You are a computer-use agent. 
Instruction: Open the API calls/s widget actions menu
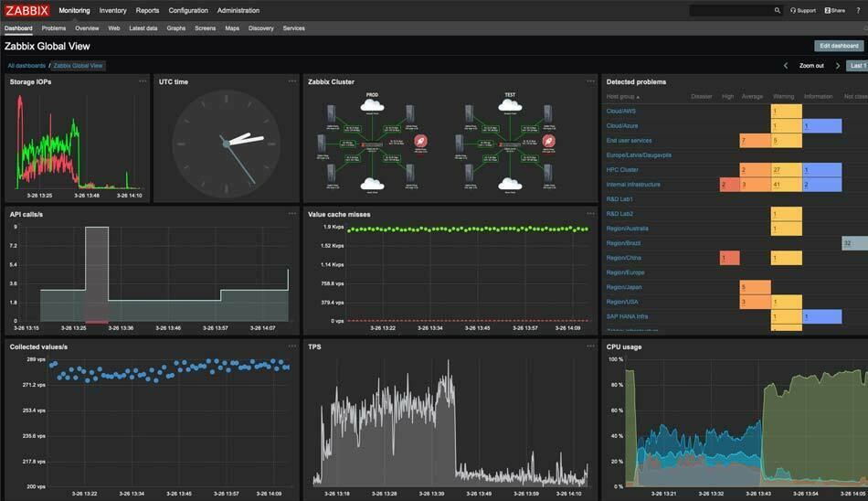pos(291,213)
